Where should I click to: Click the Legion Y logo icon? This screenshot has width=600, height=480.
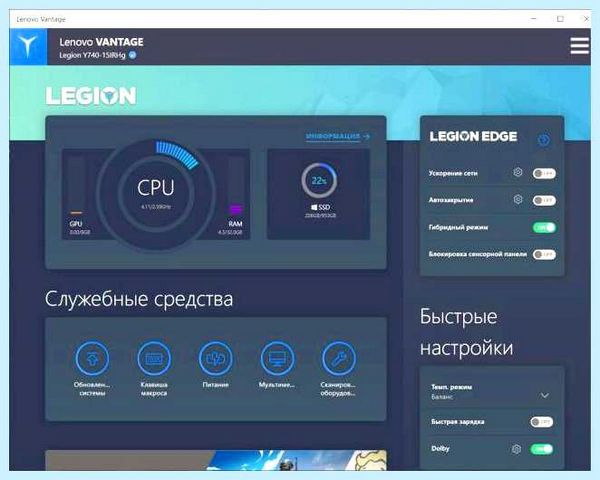click(28, 46)
